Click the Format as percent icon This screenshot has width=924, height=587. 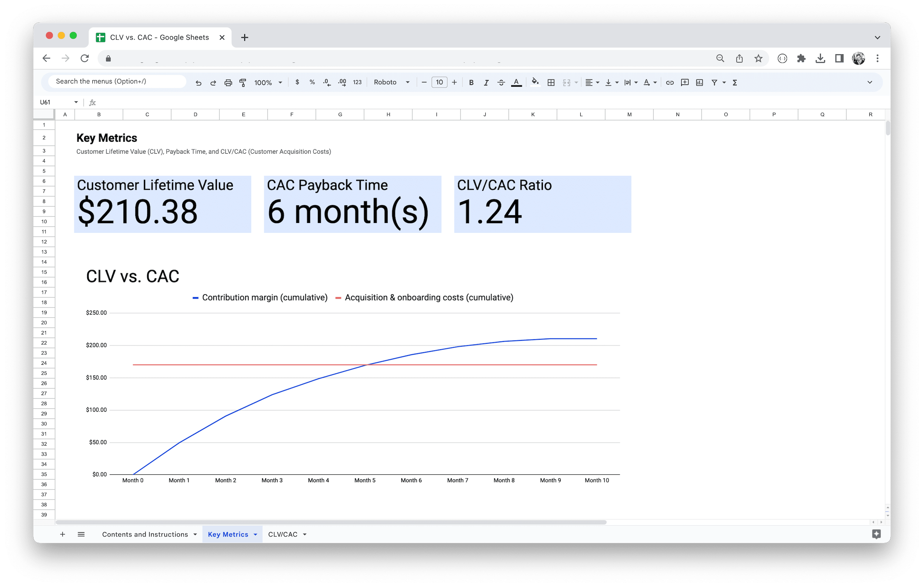pyautogui.click(x=312, y=82)
